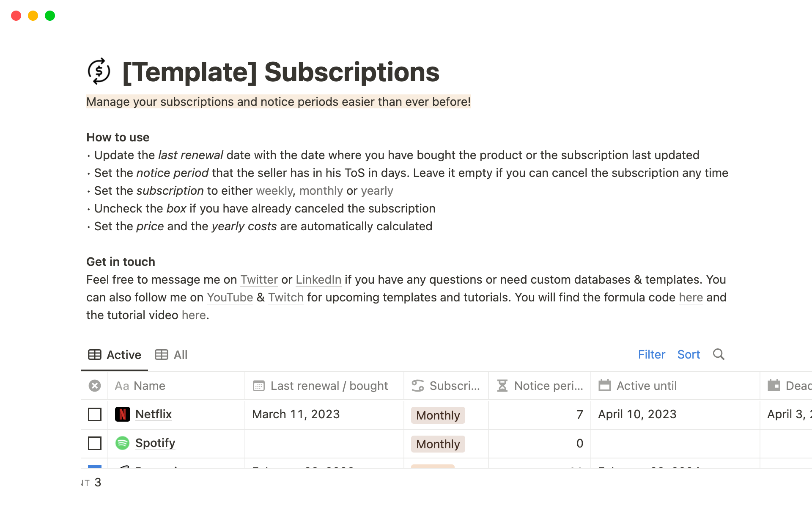Screen dimensions: 812x508
Task: Click the sync icon in the Subscription column header
Action: pyautogui.click(x=417, y=386)
